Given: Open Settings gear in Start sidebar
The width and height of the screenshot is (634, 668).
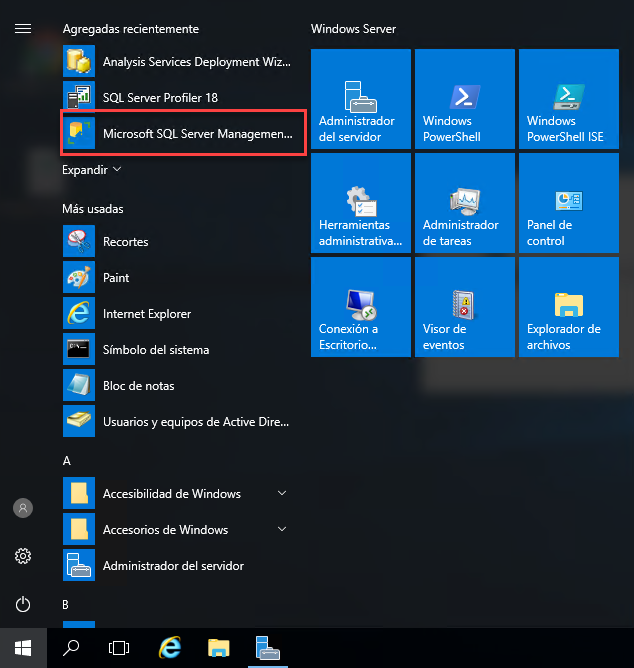Looking at the screenshot, I should pos(23,556).
